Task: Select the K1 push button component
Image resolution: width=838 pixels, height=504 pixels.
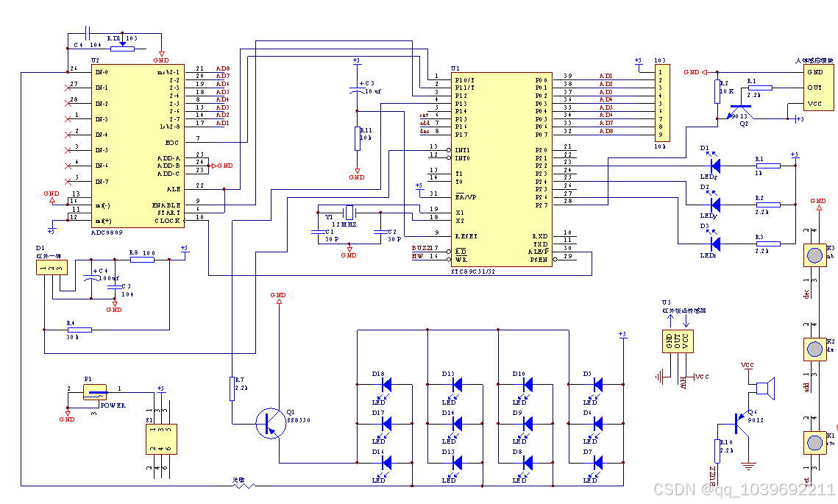Action: tap(814, 442)
